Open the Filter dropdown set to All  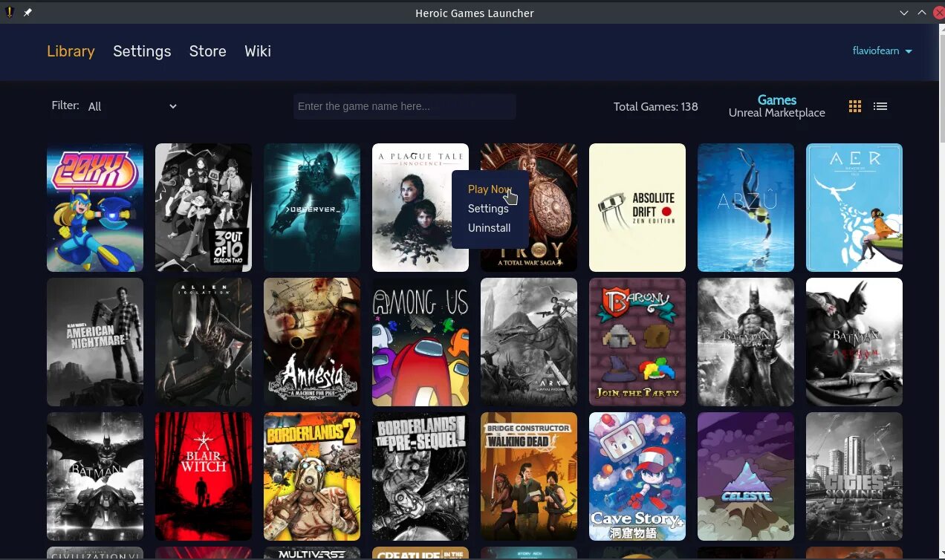coord(132,106)
